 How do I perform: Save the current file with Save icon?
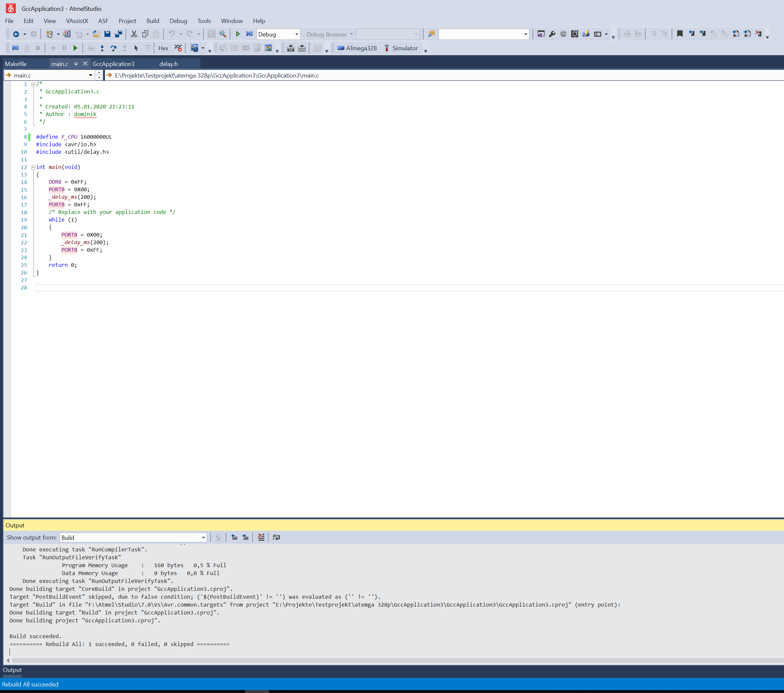107,34
